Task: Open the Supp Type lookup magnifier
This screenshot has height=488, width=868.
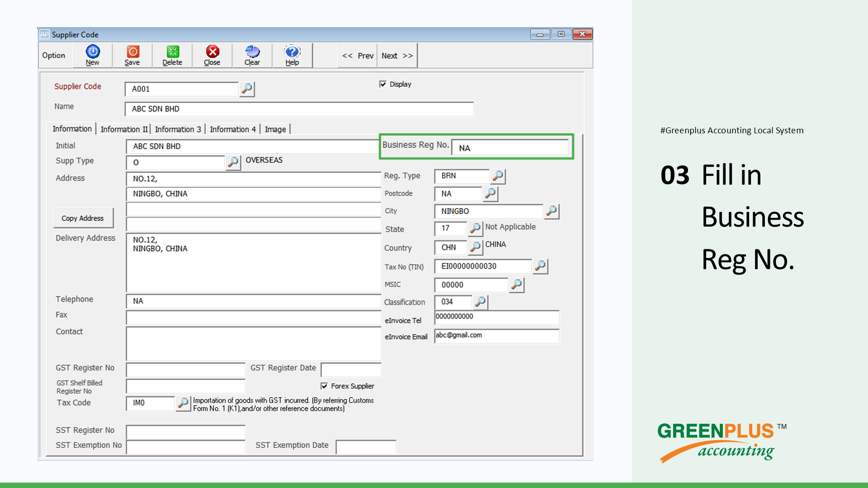Action: pos(233,162)
